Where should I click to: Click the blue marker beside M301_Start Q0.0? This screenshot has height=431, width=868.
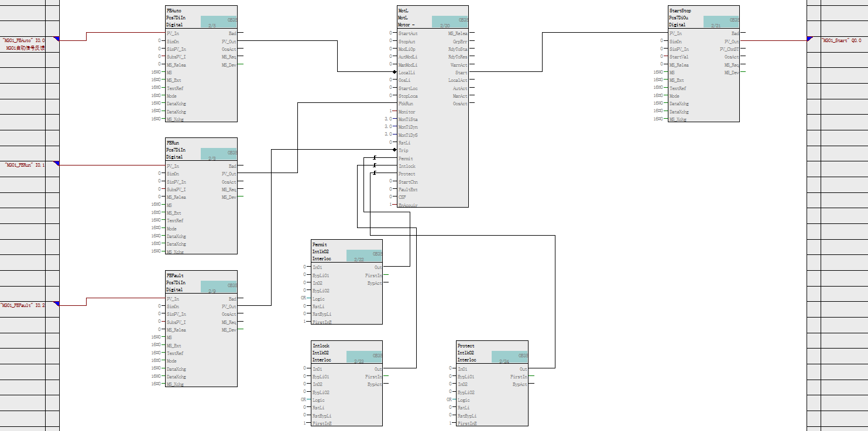pos(809,39)
